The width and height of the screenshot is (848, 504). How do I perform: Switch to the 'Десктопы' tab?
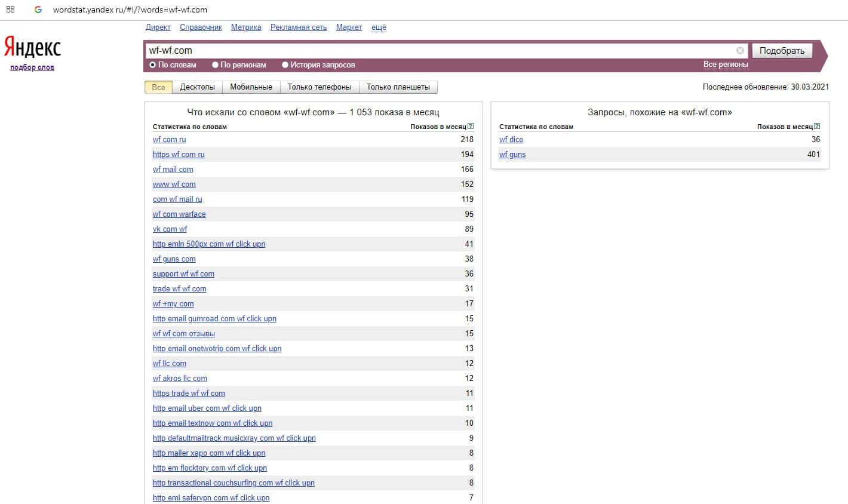197,87
